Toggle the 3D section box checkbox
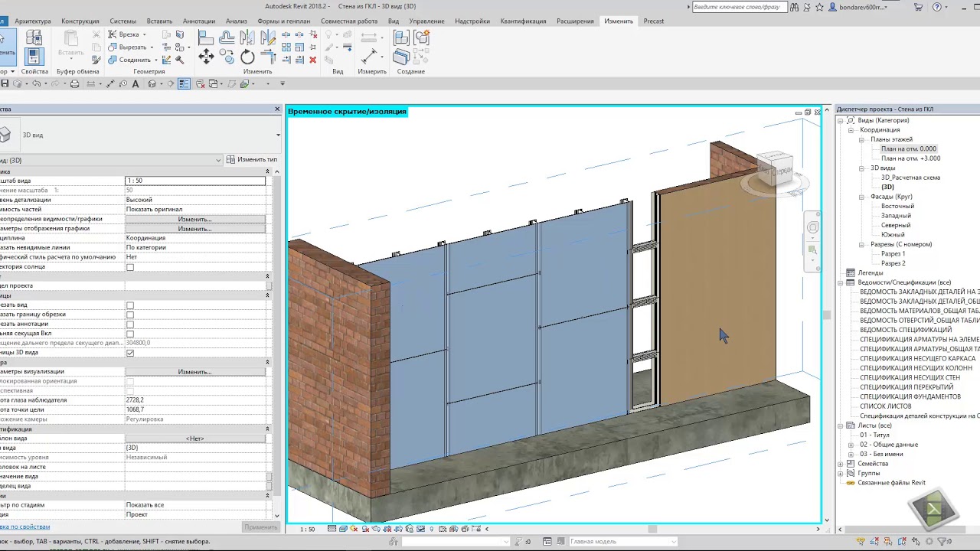Screen dimensions: 980x551 130,353
